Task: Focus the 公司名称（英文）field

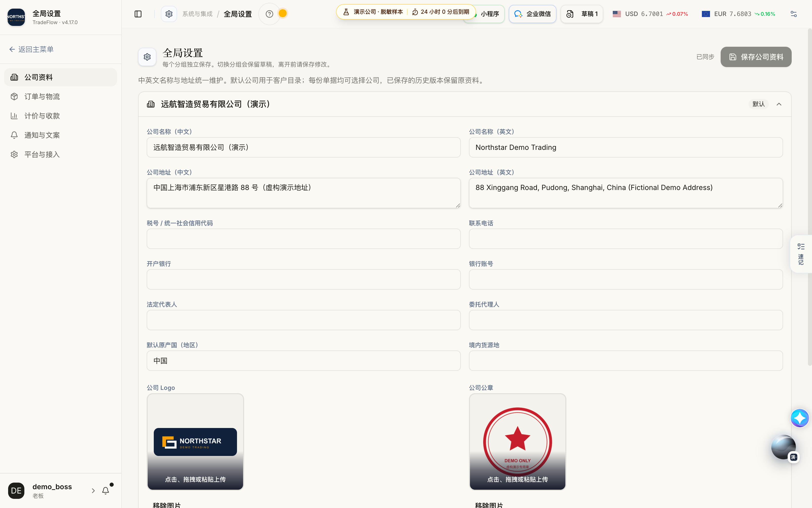Action: pyautogui.click(x=626, y=147)
